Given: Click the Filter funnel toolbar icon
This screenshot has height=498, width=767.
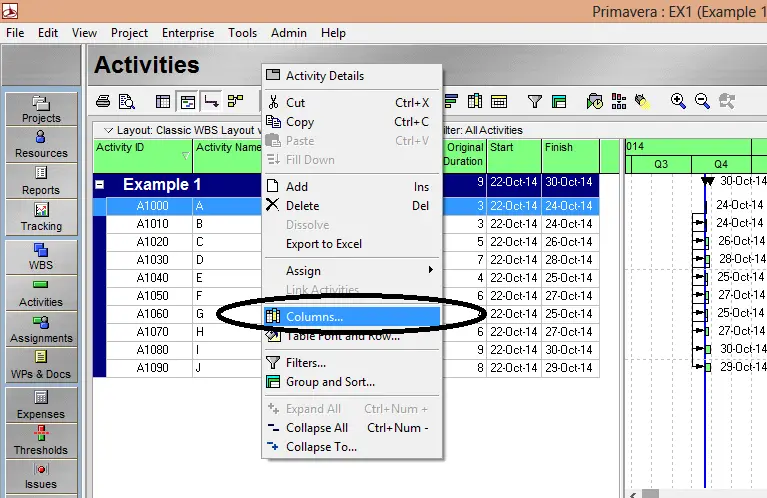Looking at the screenshot, I should point(535,101).
